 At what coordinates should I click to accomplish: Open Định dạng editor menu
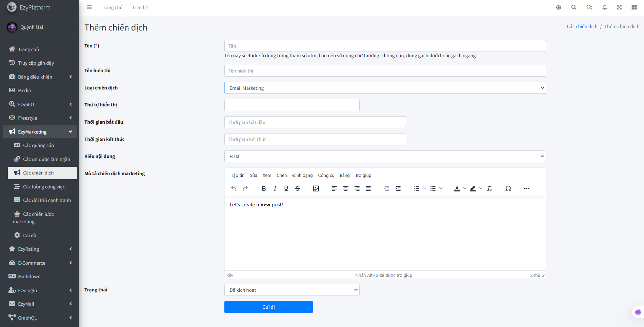[x=302, y=175]
